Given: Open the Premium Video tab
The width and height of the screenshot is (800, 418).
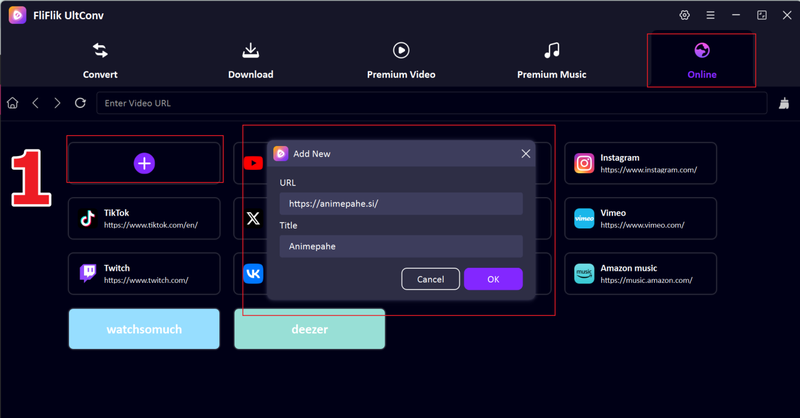Looking at the screenshot, I should (400, 60).
